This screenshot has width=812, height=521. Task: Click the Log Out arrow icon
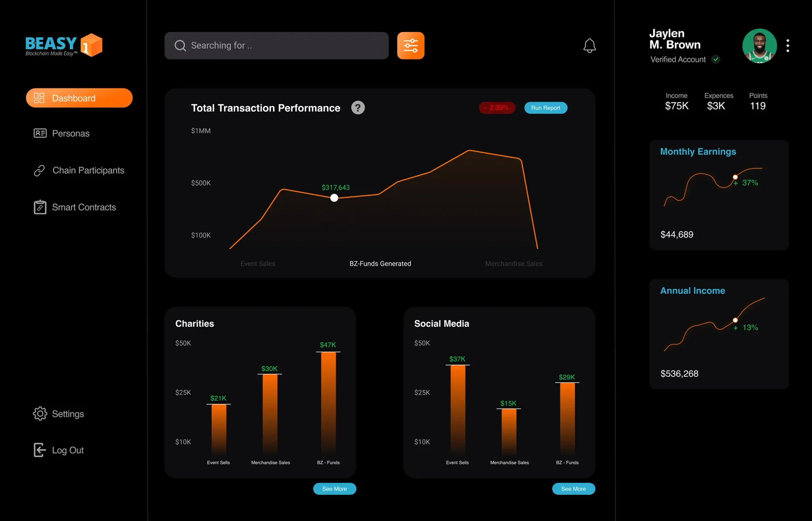pos(39,450)
